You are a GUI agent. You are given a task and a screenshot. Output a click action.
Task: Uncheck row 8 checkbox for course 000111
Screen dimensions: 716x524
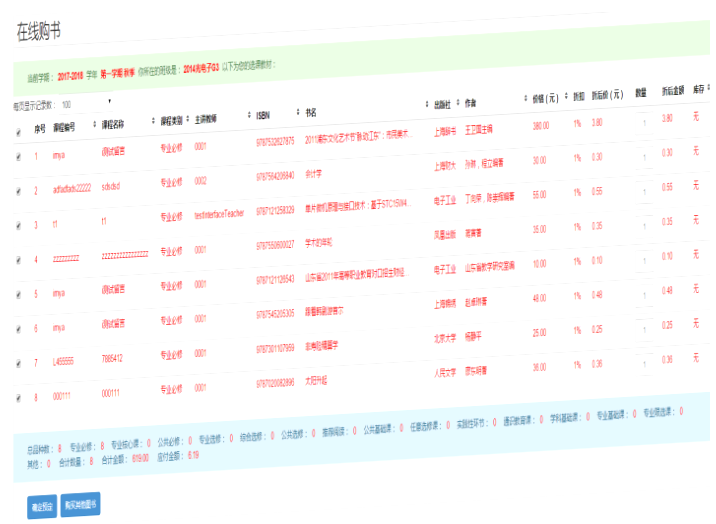(18, 397)
